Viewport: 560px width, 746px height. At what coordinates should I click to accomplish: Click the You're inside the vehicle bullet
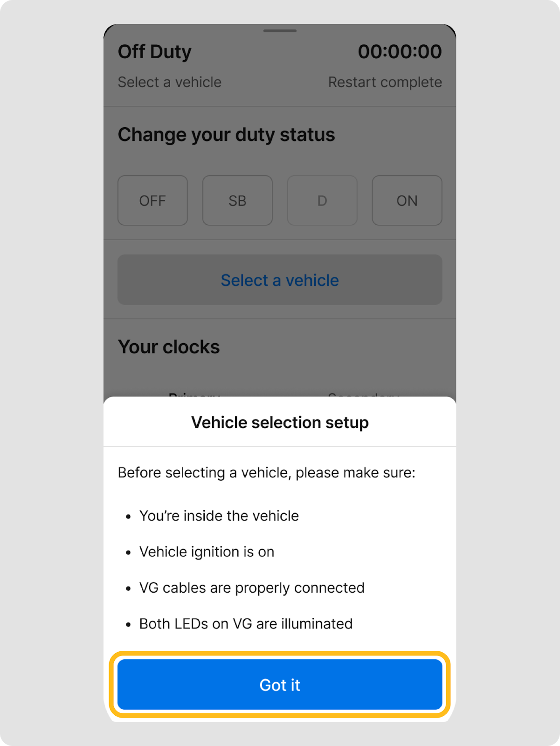point(219,516)
